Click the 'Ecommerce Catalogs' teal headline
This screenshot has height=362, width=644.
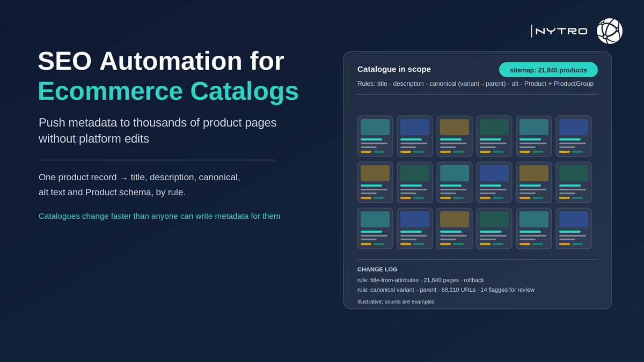[168, 91]
